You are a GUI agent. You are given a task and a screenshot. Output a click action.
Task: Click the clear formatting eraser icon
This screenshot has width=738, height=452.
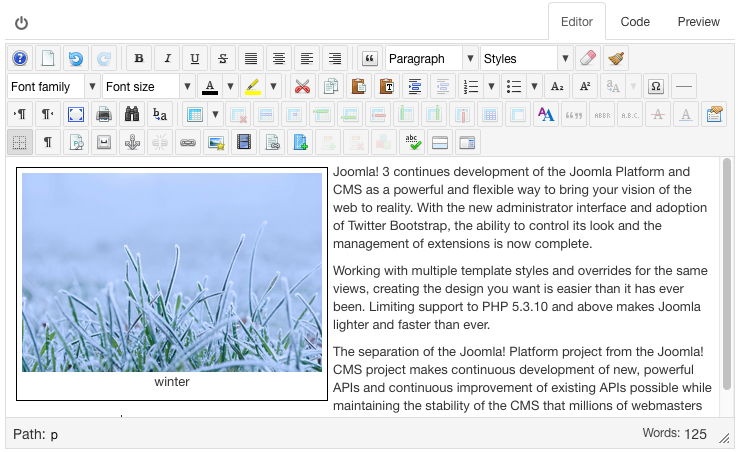[x=588, y=59]
